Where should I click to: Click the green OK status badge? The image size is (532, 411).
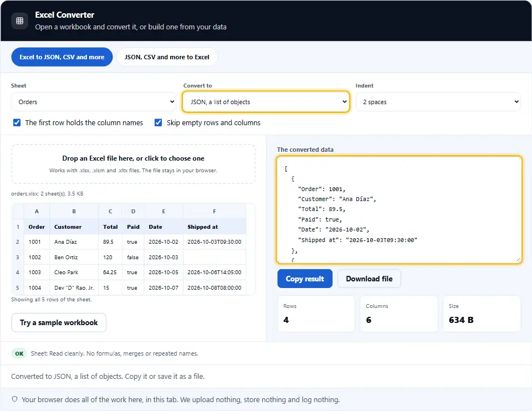(x=19, y=353)
